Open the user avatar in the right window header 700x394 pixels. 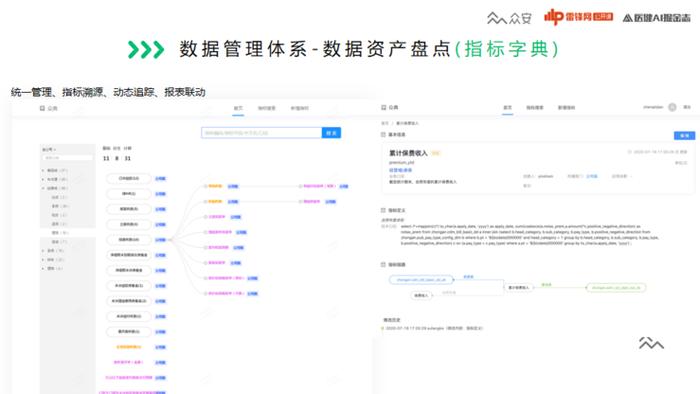pyautogui.click(x=672, y=107)
